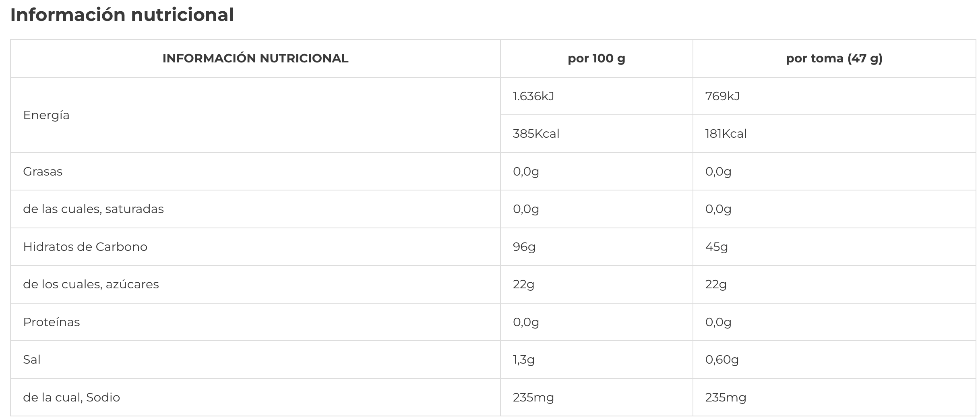The width and height of the screenshot is (980, 418).
Task: Select the 385Kcal value cell
Action: tap(536, 134)
